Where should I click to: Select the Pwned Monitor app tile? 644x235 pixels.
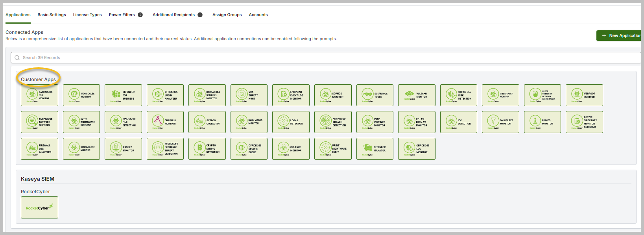(x=543, y=122)
